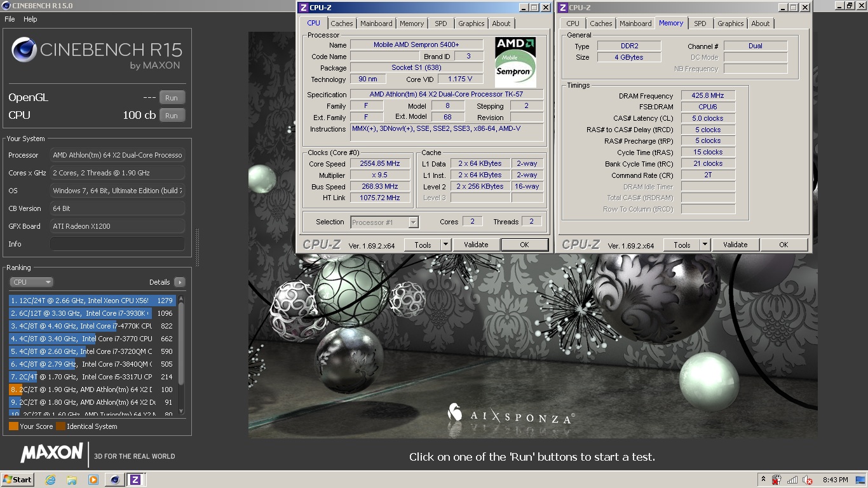Open Windows Explorer folder icon in taskbar
868x488 pixels.
click(72, 480)
